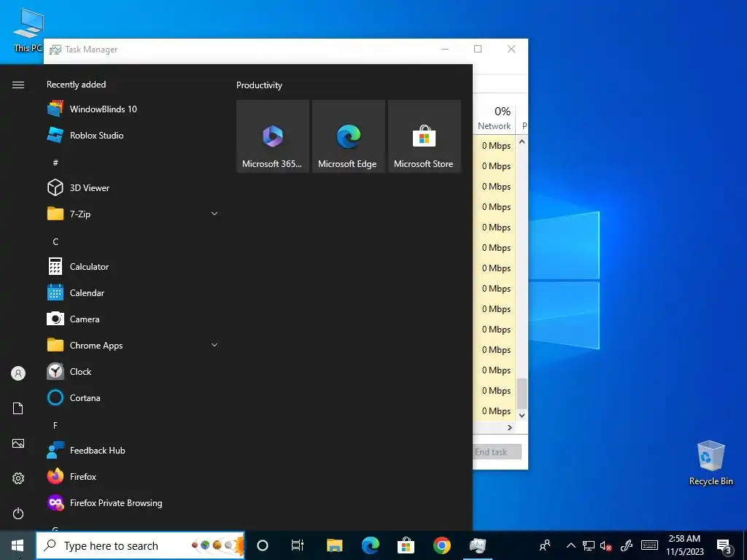Click End task in Task Manager
Image resolution: width=747 pixels, height=560 pixels.
click(x=497, y=452)
